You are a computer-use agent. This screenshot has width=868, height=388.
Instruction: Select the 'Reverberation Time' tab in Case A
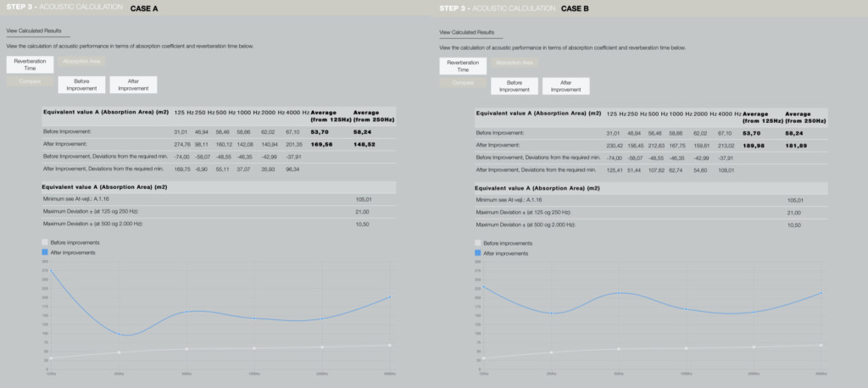30,65
